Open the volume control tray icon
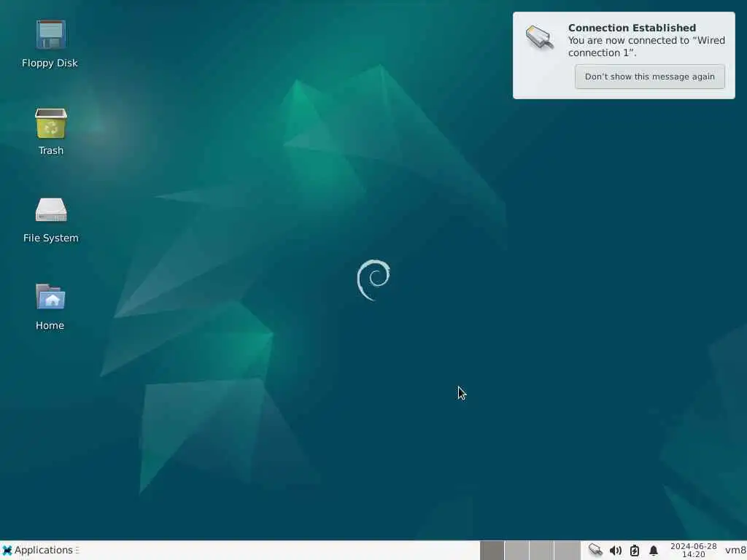 pos(615,551)
